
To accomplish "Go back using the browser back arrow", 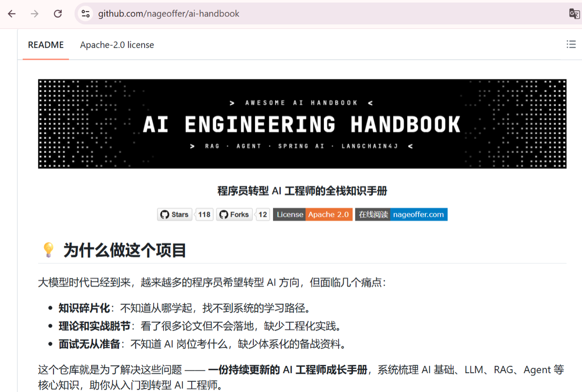I will (12, 14).
